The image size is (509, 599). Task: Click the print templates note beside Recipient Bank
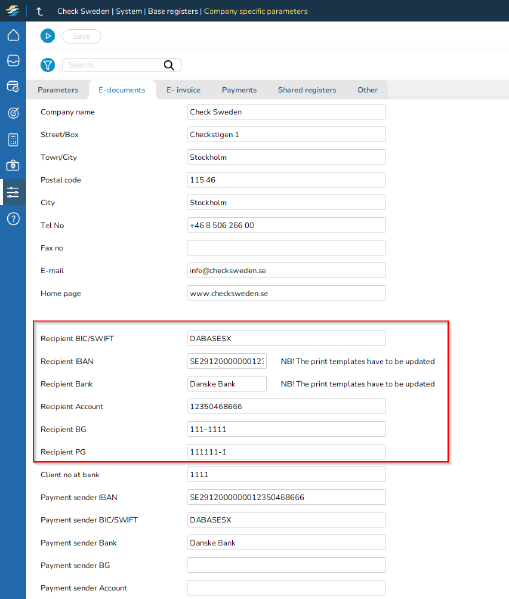[x=358, y=384]
